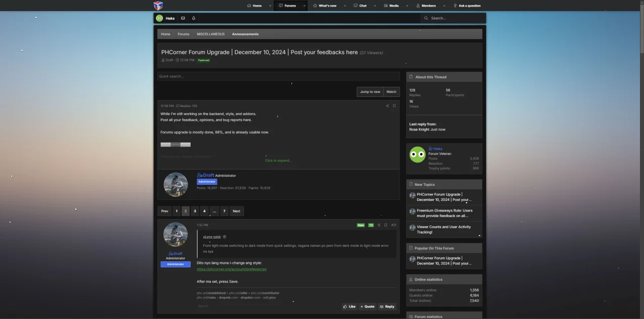The height and width of the screenshot is (319, 644).
Task: Reply to post #21
Action: coord(387,306)
